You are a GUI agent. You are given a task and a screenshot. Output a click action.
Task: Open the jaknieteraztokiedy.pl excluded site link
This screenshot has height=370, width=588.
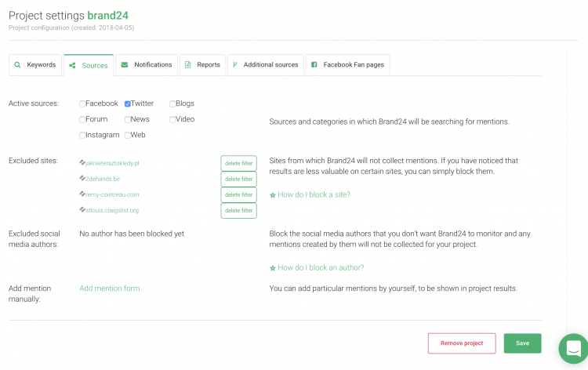click(112, 163)
